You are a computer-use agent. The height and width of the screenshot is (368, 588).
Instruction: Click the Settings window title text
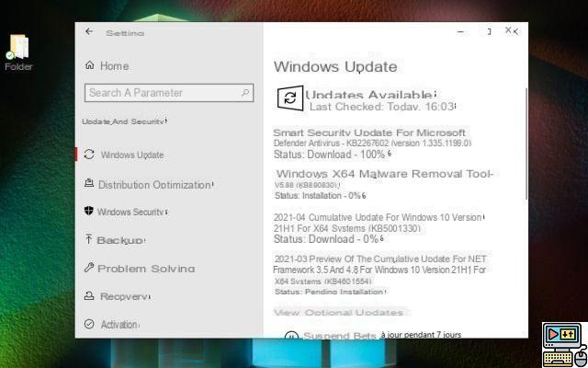coord(125,33)
